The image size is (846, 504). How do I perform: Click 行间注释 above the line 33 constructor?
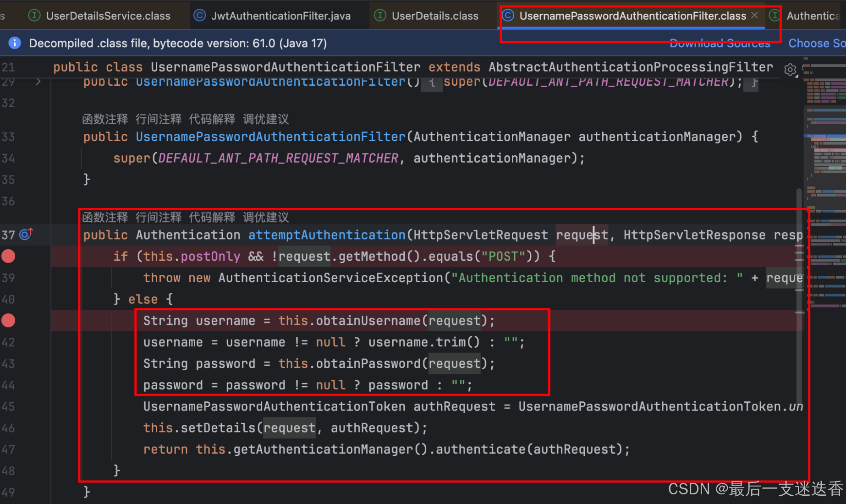pos(159,119)
